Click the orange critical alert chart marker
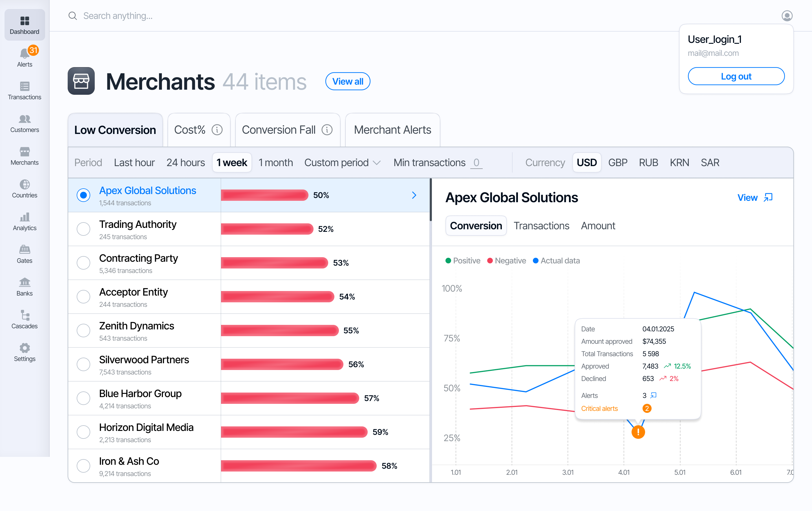 [638, 432]
